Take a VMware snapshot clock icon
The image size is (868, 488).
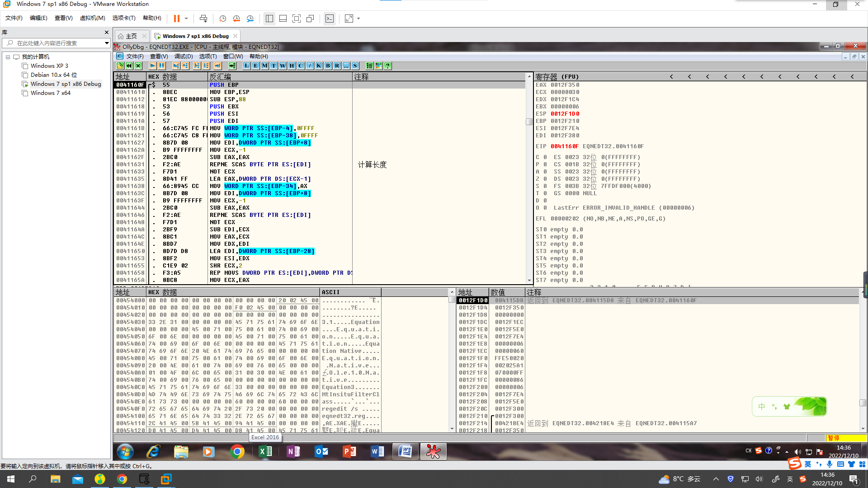[222, 19]
